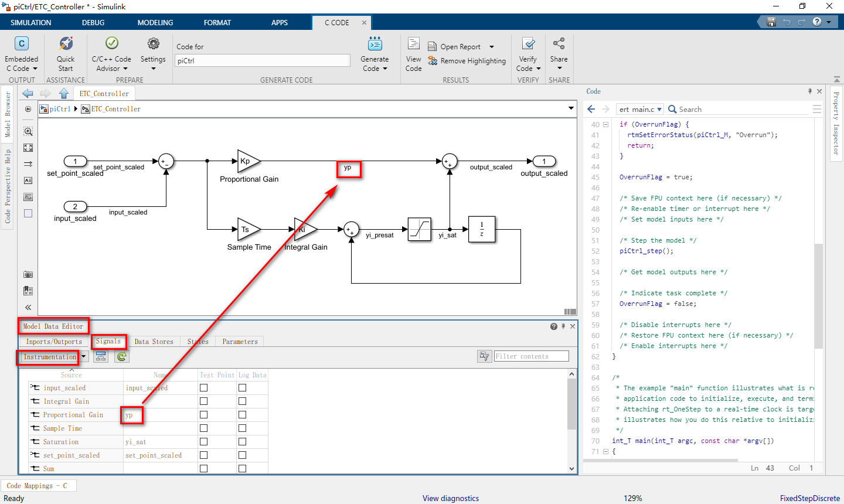Open the Quick Start assistant
844x504 pixels.
tap(65, 53)
